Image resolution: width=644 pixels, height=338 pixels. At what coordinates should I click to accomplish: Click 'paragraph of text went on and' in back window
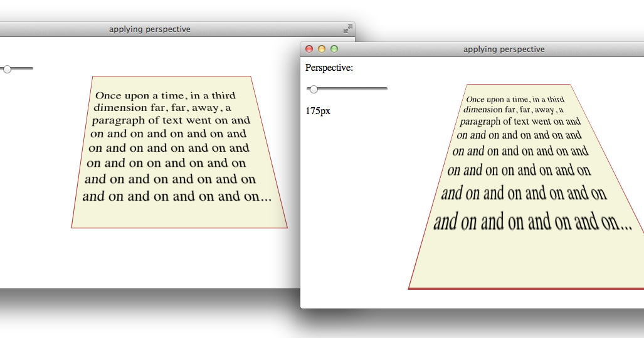171,120
